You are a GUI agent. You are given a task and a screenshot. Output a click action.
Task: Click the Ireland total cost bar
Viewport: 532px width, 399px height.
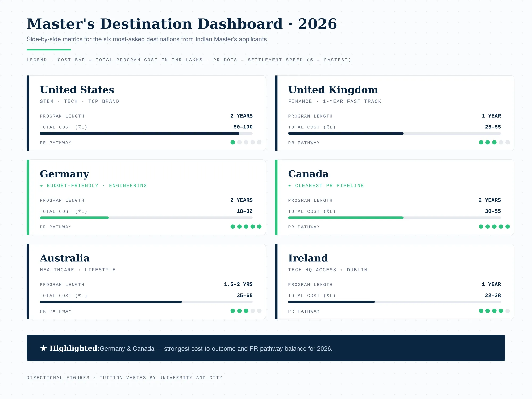(394, 302)
